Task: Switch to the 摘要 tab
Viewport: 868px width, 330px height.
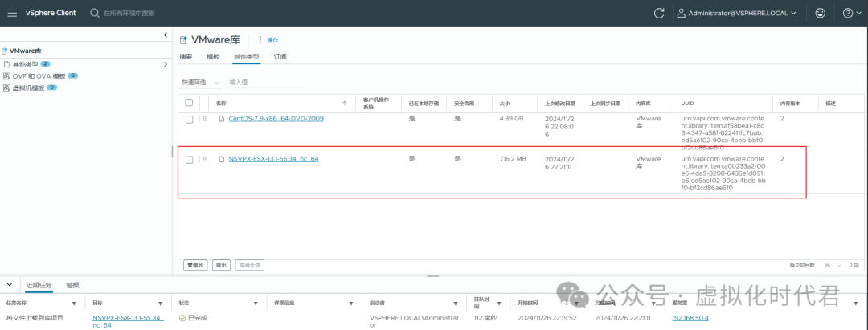Action: click(x=186, y=57)
